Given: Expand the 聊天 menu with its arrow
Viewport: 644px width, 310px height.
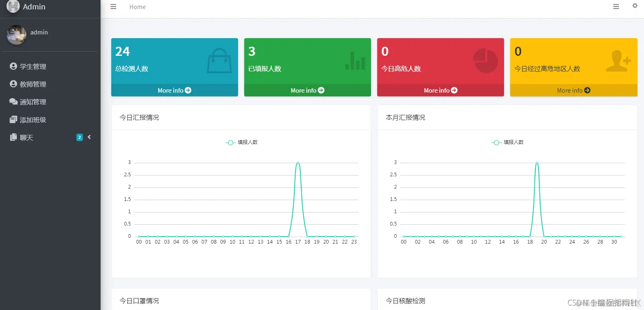Looking at the screenshot, I should tap(89, 137).
